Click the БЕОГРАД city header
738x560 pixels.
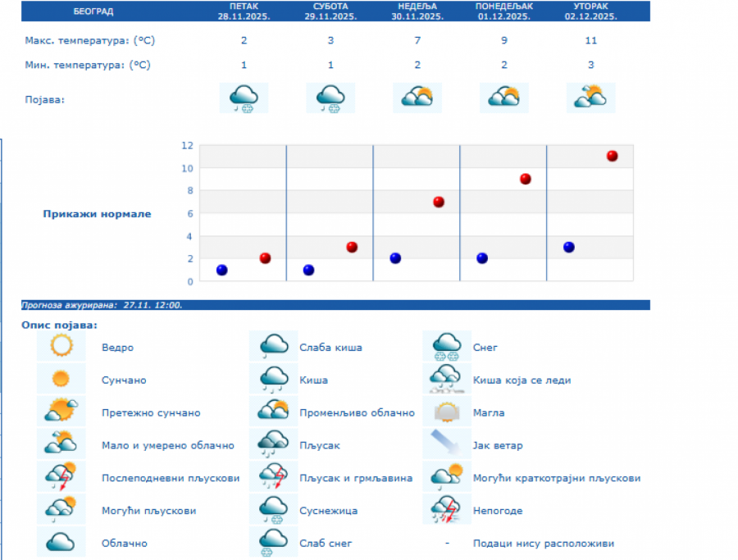(93, 11)
